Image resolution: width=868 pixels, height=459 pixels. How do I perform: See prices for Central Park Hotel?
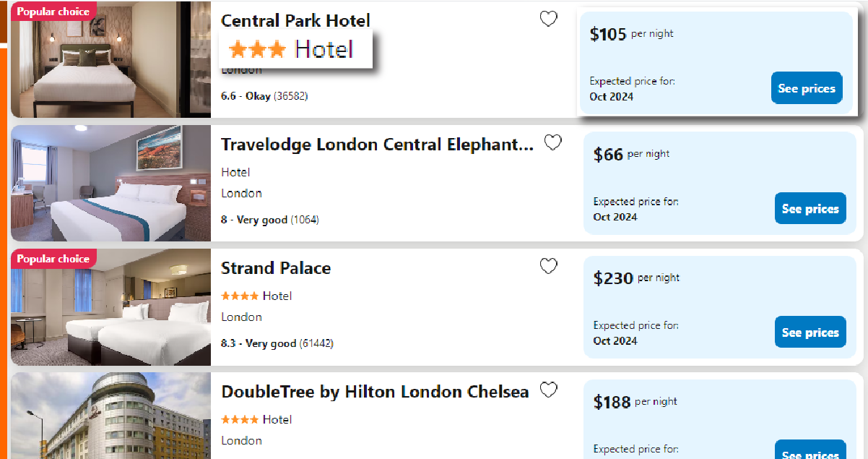[x=807, y=88]
